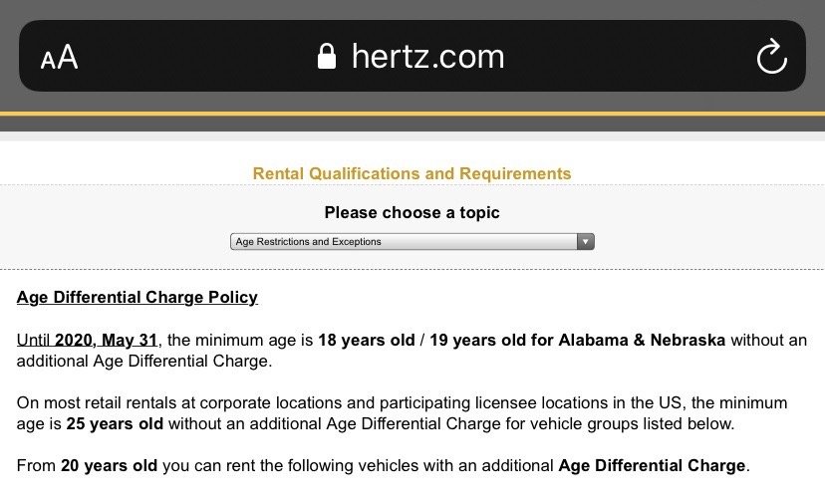Click the topic selector's down arrow
825x504 pixels.
(585, 241)
